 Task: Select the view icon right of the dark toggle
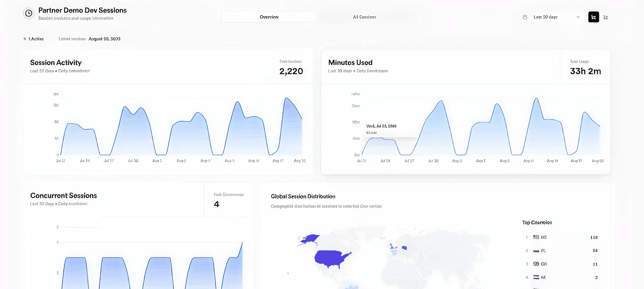pos(606,17)
